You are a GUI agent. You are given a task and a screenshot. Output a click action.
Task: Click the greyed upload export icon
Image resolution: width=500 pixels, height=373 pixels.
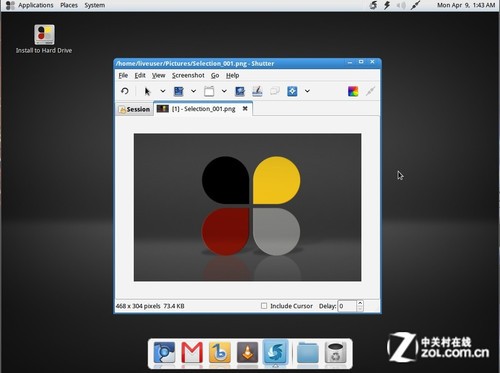(x=370, y=91)
